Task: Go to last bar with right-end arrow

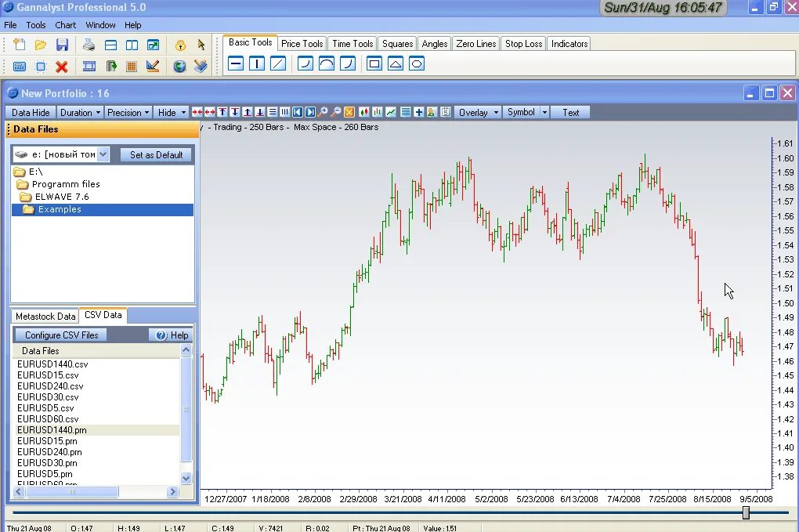Action: tap(310, 112)
